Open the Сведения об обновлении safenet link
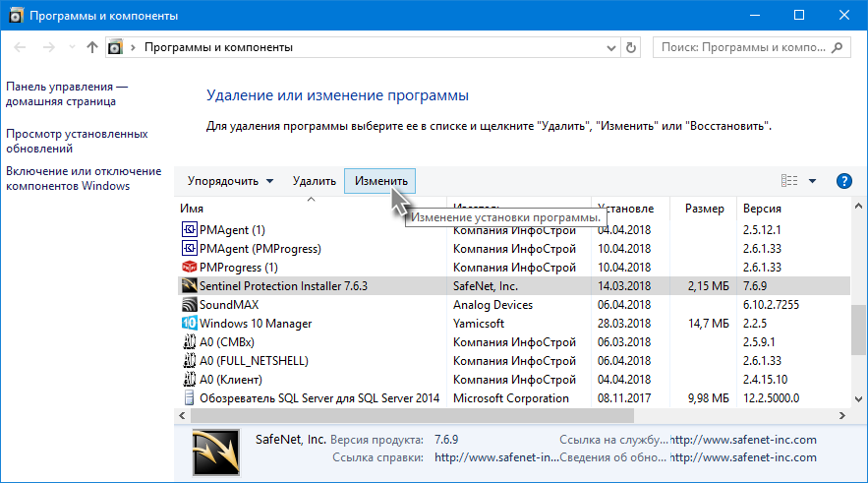The height and width of the screenshot is (483, 868). [743, 457]
